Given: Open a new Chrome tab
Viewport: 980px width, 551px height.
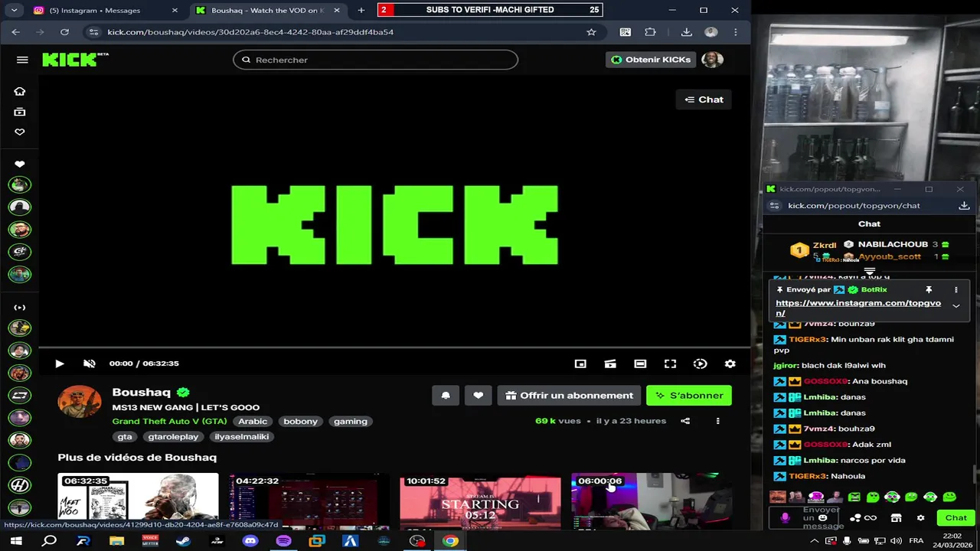Looking at the screenshot, I should tap(361, 11).
